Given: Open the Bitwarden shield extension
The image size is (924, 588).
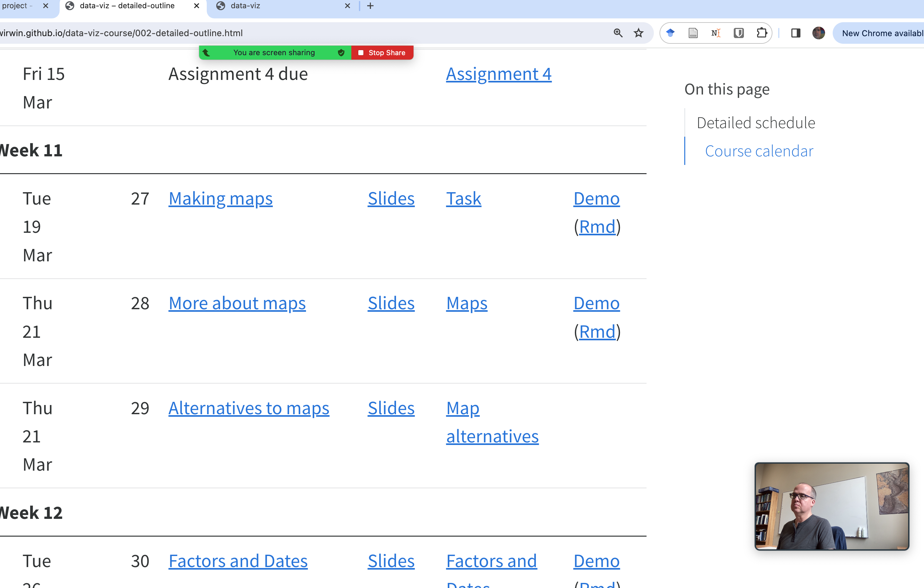Looking at the screenshot, I should coord(739,33).
